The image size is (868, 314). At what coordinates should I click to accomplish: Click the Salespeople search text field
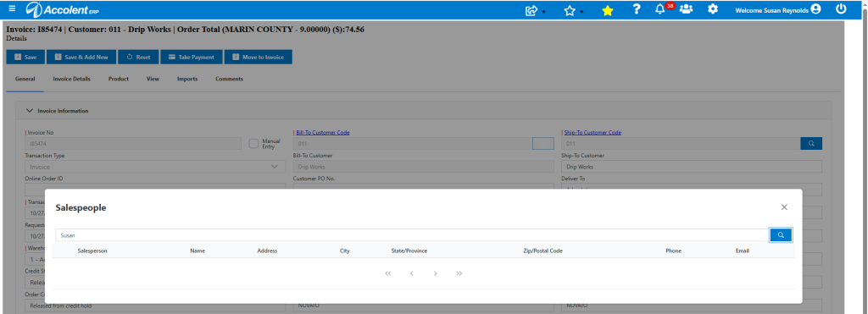[x=412, y=235]
